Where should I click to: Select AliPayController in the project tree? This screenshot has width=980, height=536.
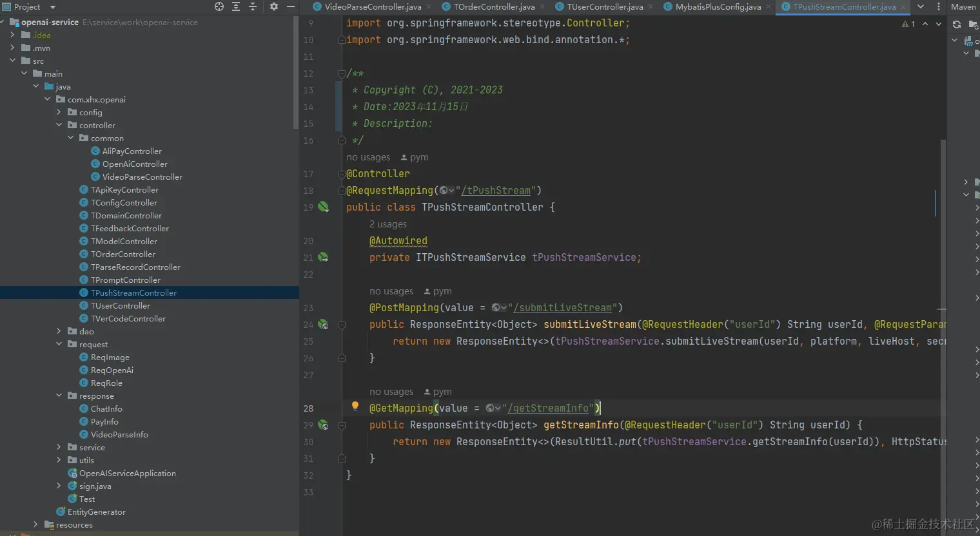pos(132,151)
